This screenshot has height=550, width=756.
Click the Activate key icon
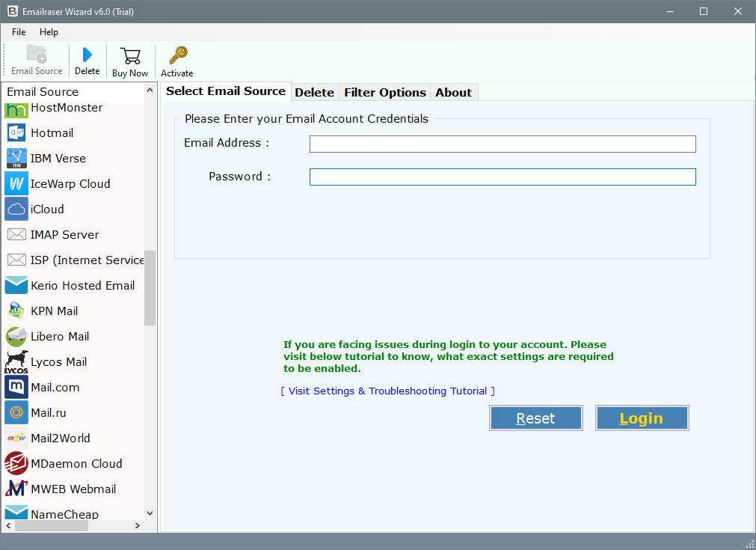click(x=178, y=55)
